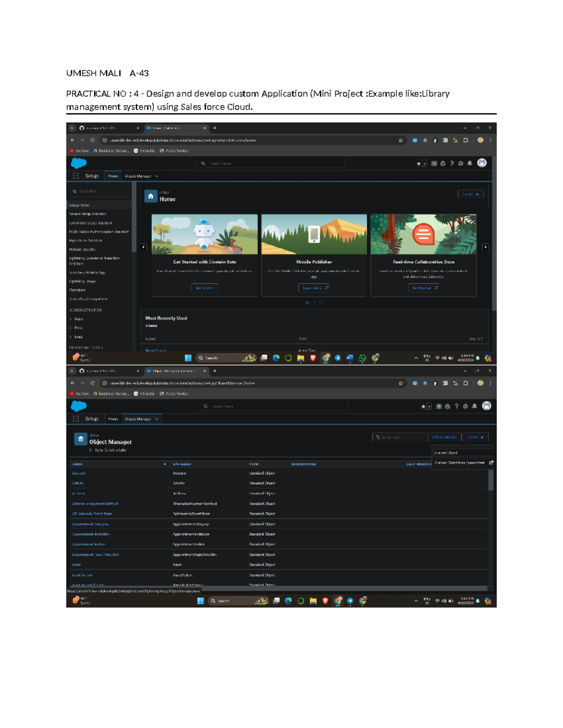
Task: Expand the Email tree node
Action: tap(70, 337)
